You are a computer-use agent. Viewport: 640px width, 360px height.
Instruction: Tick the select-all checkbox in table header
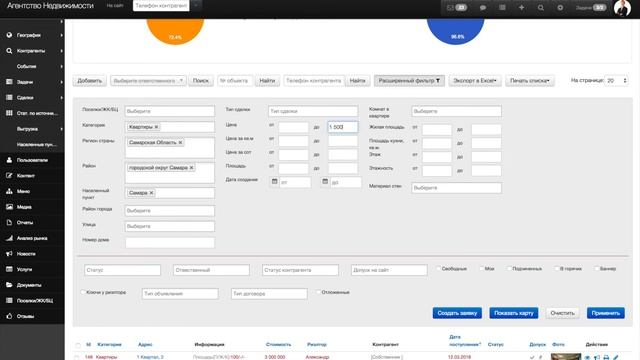[78, 345]
